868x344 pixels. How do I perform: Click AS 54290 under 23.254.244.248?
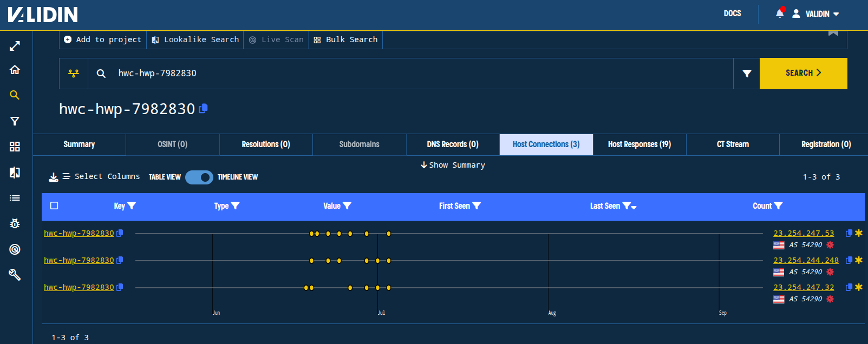[x=805, y=272]
